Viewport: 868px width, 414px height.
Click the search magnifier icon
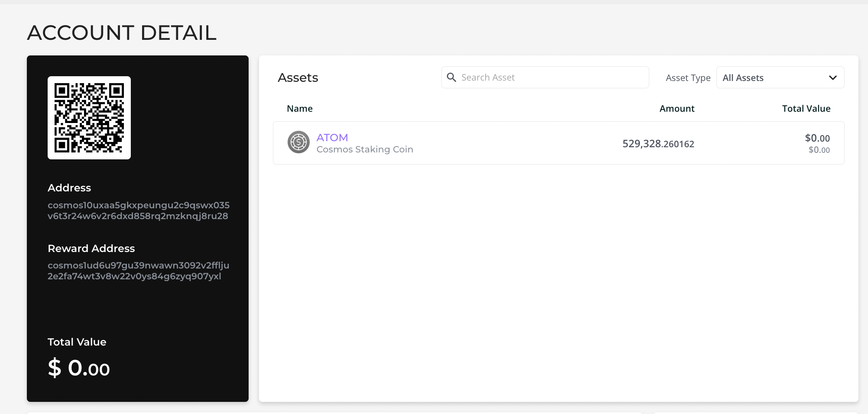pos(451,78)
